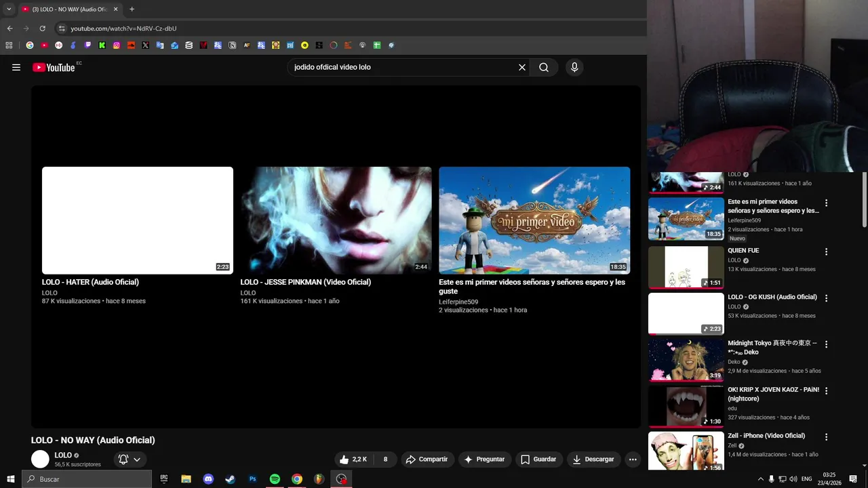Launch Epic Games from taskbar
Image resolution: width=868 pixels, height=488 pixels.
[163, 479]
